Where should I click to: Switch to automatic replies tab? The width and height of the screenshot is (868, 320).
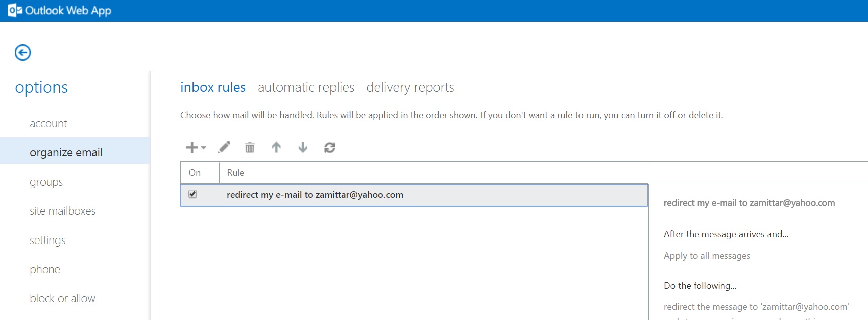tap(306, 87)
